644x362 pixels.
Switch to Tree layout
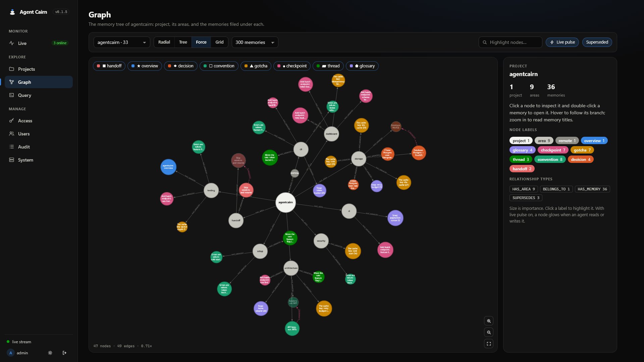tap(183, 42)
